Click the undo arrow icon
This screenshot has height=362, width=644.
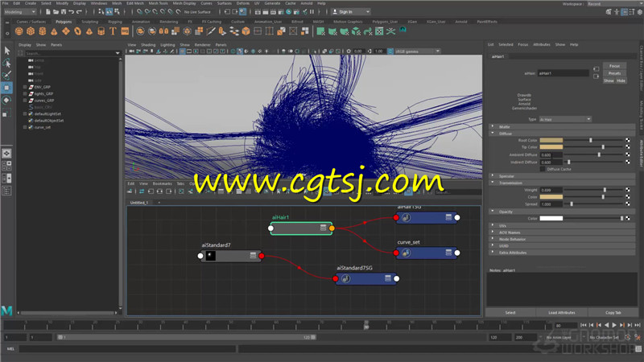pyautogui.click(x=71, y=12)
